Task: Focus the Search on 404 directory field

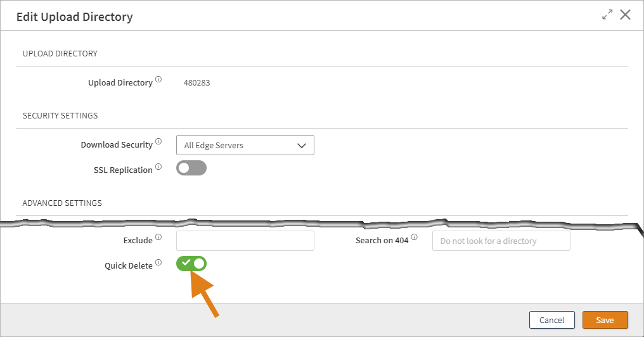Action: (x=501, y=241)
